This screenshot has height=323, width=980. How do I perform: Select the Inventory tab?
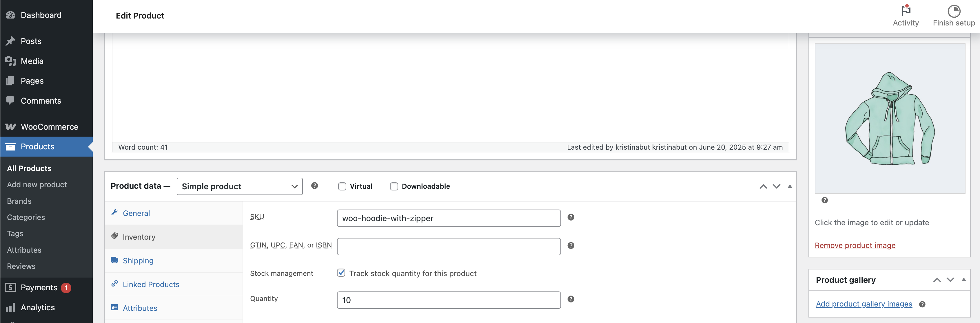[x=174, y=237]
